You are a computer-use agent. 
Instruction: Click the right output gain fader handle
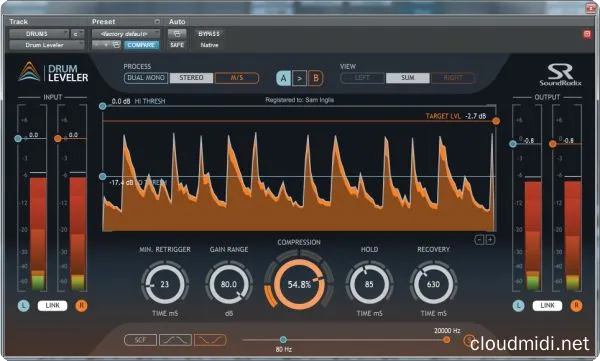pos(553,144)
